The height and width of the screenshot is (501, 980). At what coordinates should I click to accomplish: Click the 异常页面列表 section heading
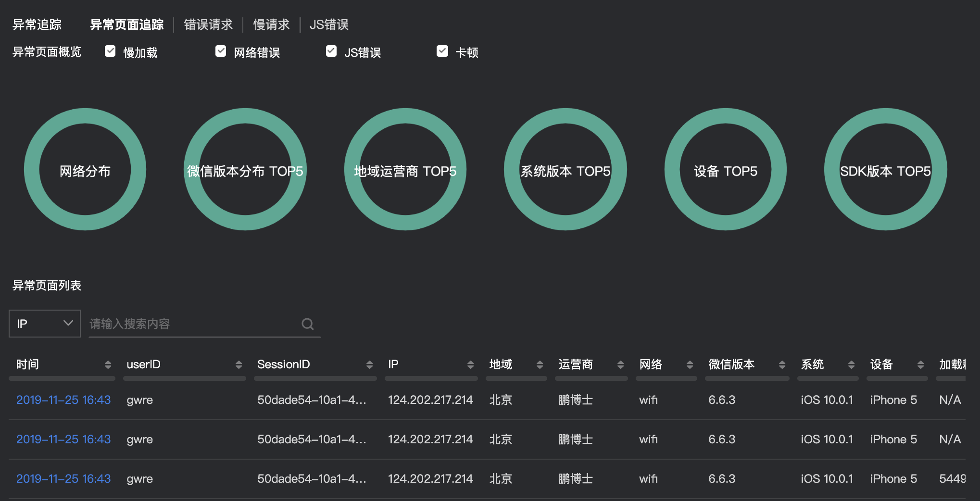tap(47, 286)
